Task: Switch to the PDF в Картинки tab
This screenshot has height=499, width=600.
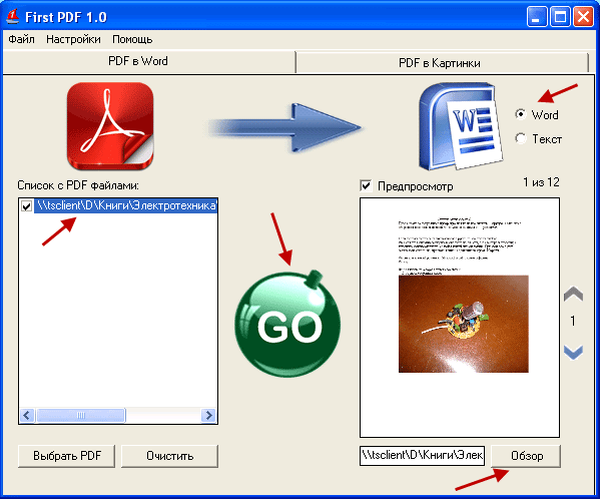Action: (x=439, y=63)
